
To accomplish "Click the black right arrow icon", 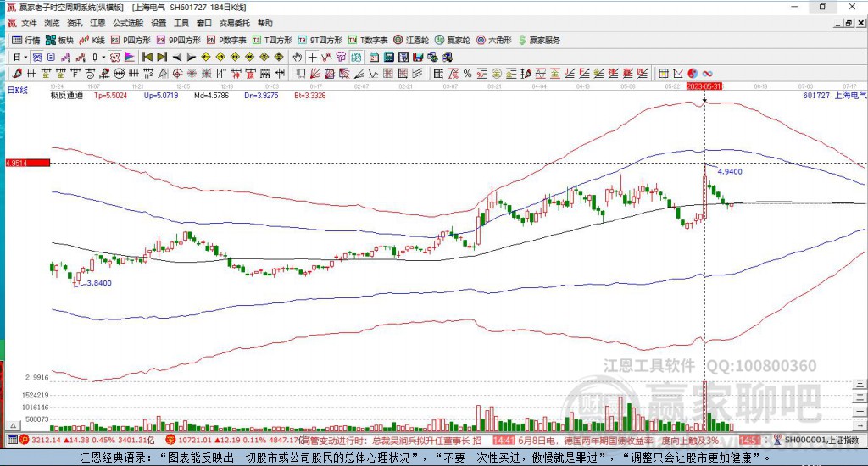I will pyautogui.click(x=191, y=57).
